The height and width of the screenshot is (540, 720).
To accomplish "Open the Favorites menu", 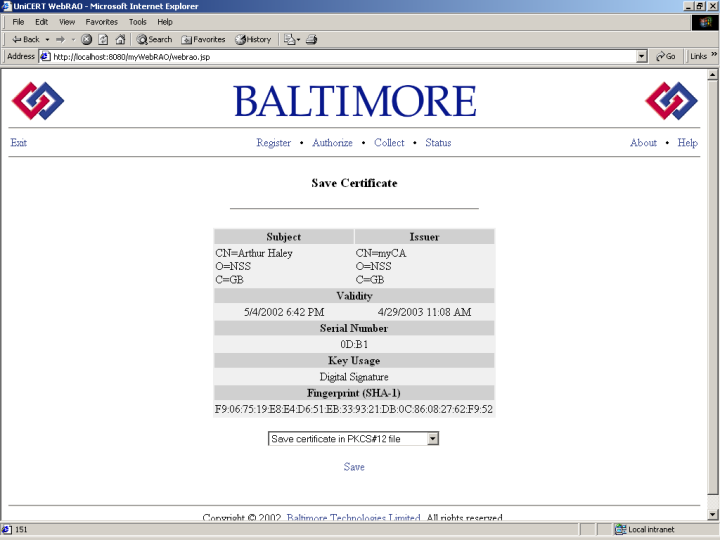I will click(101, 22).
